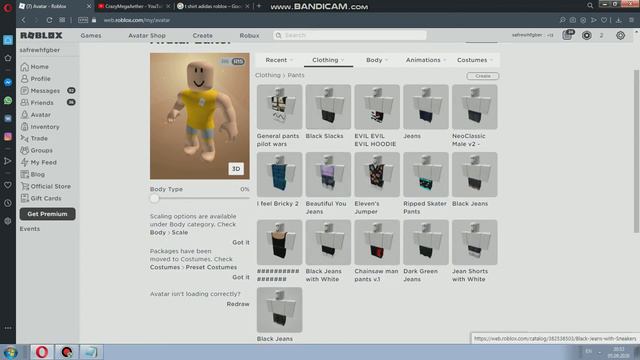Open My Feed in the sidebar
Screen dimensions: 640x360
click(39, 162)
